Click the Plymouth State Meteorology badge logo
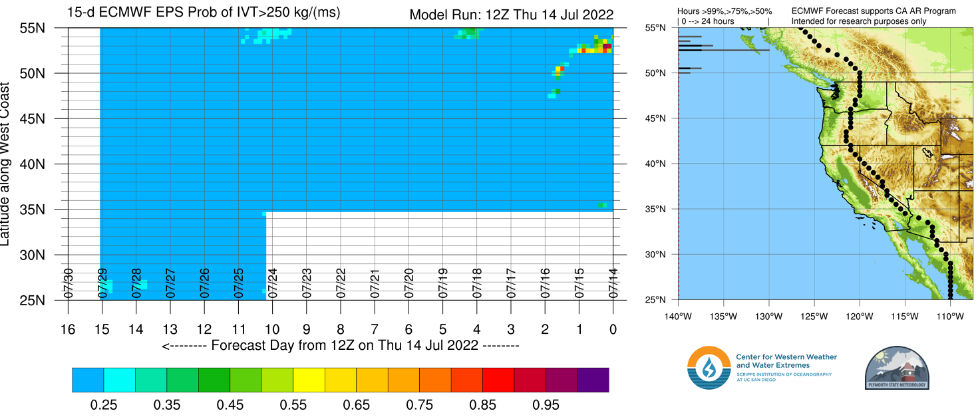 coord(896,368)
